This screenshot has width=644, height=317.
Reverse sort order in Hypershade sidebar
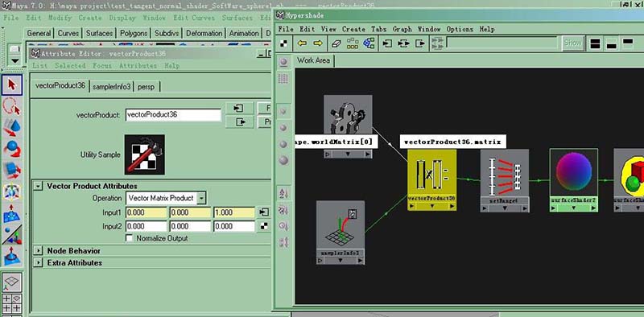tap(283, 242)
